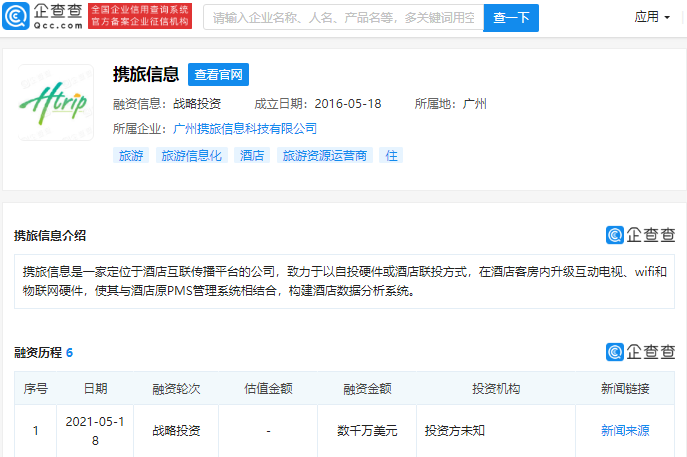
Task: Select the 旅游资源运营商 tag
Action: tap(325, 156)
